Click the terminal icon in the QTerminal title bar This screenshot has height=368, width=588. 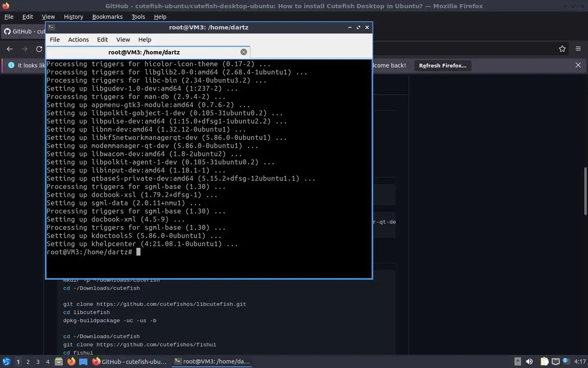pos(51,27)
